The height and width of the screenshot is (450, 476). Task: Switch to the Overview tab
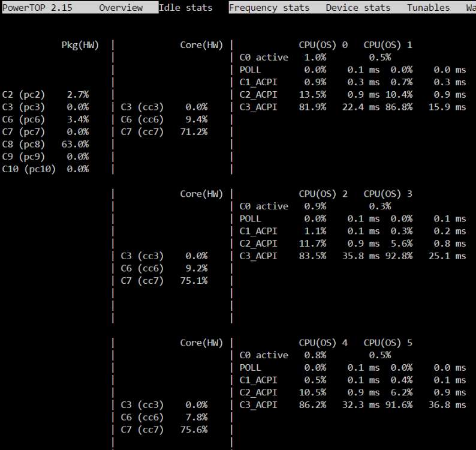pyautogui.click(x=121, y=8)
